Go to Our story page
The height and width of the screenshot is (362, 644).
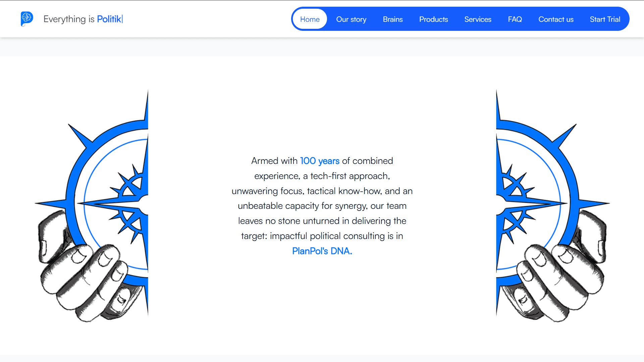tap(351, 19)
